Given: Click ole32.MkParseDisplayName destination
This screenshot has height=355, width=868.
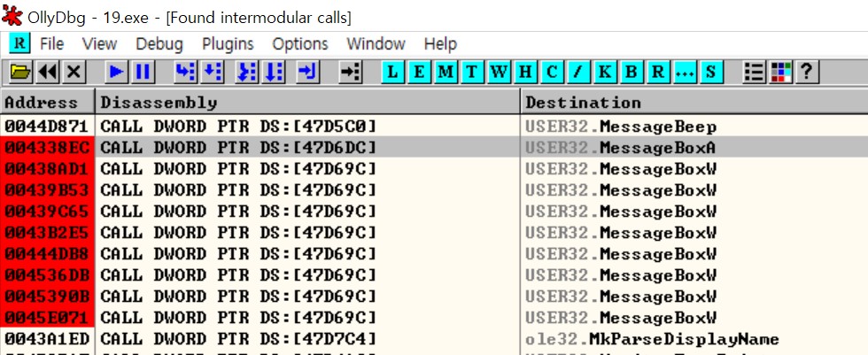Looking at the screenshot, I should click(x=653, y=338).
